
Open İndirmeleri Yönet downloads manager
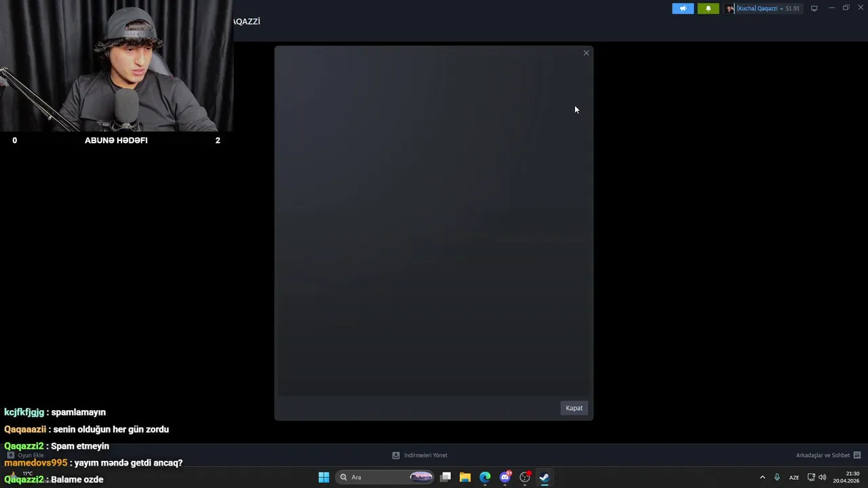pyautogui.click(x=426, y=455)
